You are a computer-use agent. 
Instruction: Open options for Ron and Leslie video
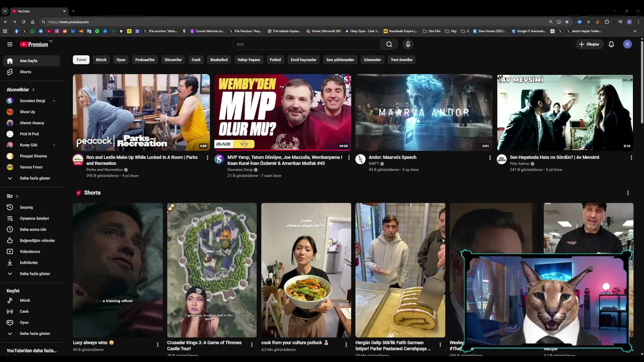[207, 157]
